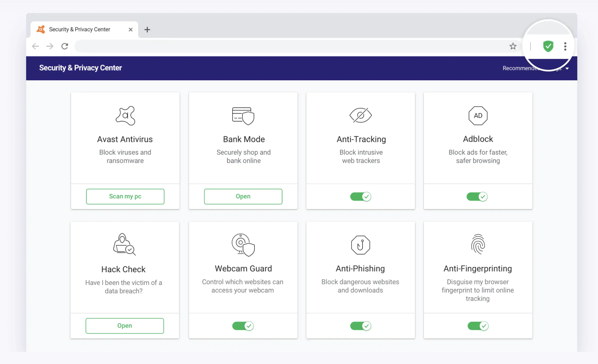Click the Anti-Phishing hook icon
This screenshot has height=364, width=598.
[360, 245]
